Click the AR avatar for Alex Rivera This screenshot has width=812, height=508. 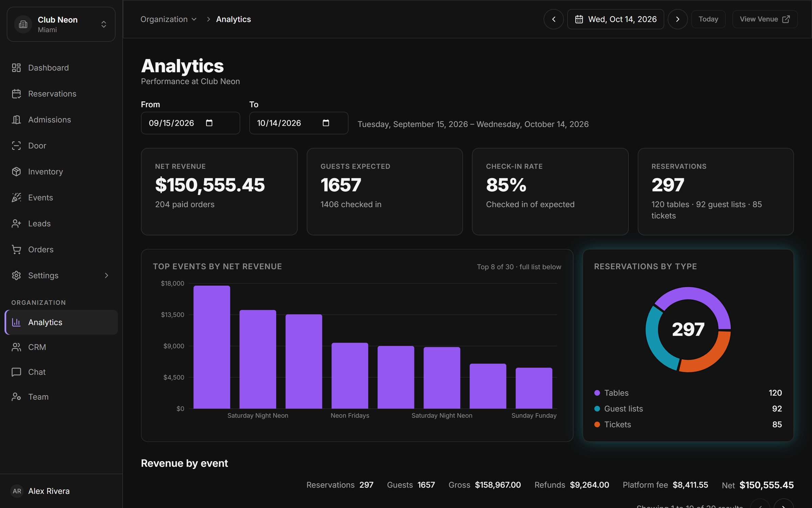(x=17, y=491)
